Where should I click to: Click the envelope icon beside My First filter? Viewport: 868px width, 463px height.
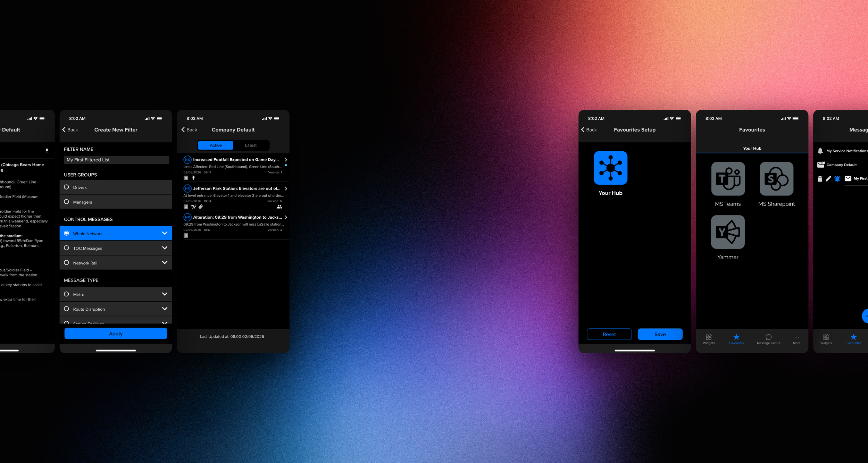[848, 178]
